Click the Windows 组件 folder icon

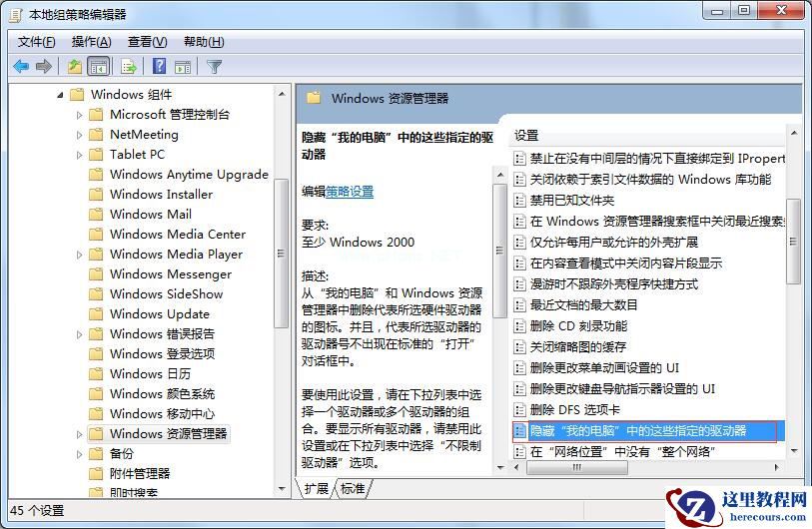click(x=77, y=94)
